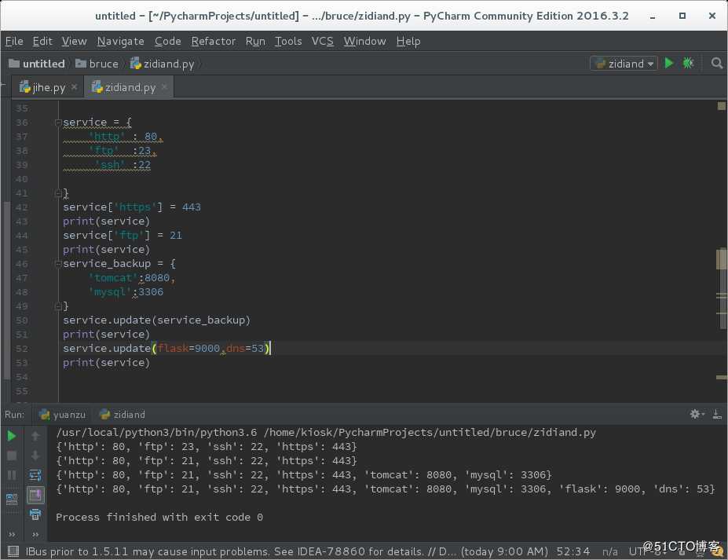Collapse service dict at line 36
The width and height of the screenshot is (728, 560).
click(x=58, y=123)
